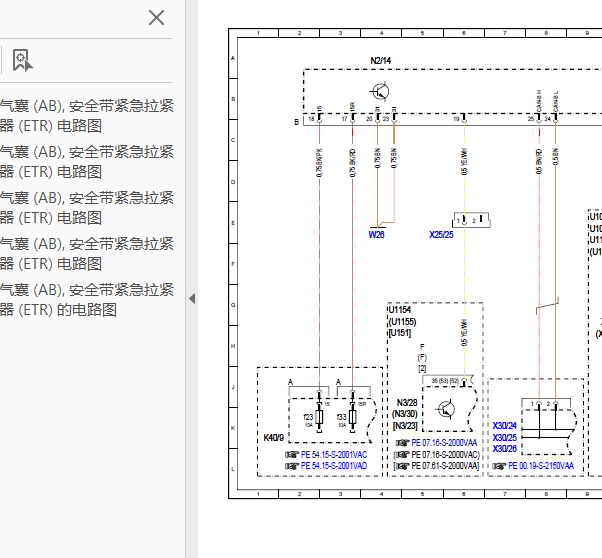
Task: Click the pointer icon beside PE 54.15-S-2001VAC
Action: click(x=292, y=455)
